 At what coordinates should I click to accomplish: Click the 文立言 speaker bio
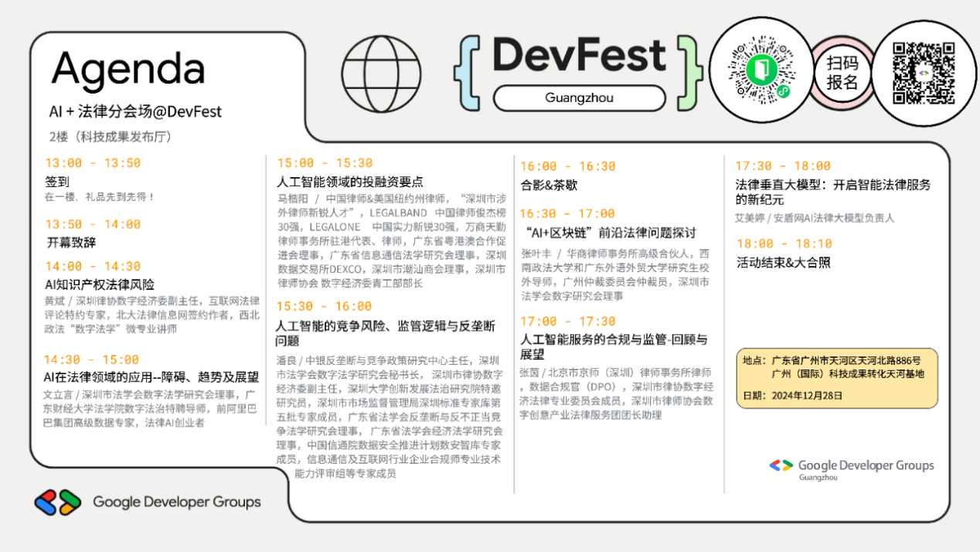click(149, 408)
